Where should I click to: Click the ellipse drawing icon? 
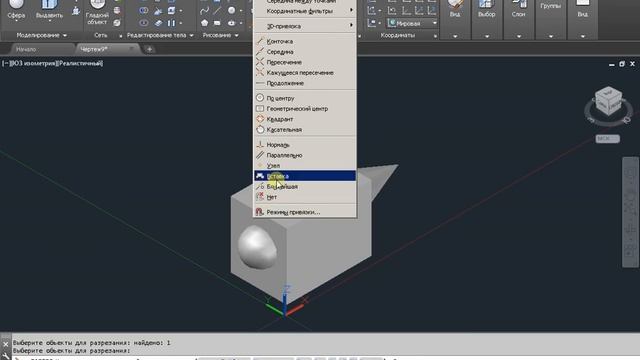pos(231,23)
